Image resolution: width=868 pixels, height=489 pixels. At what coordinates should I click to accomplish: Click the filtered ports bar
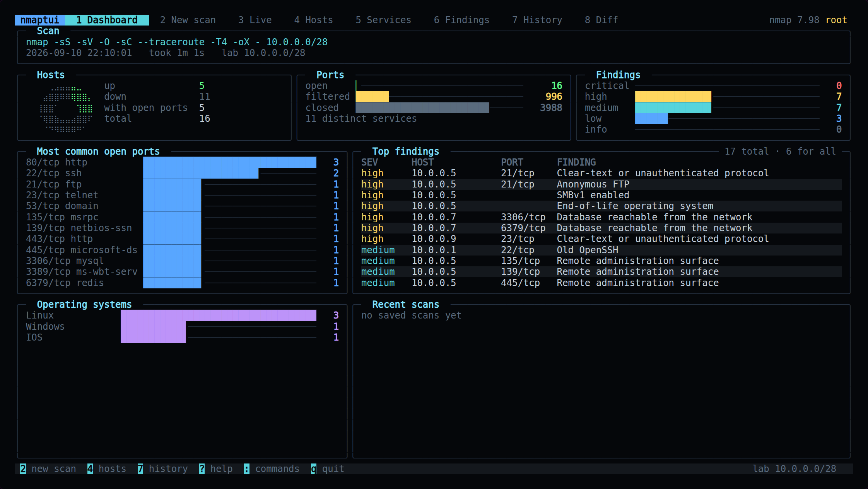[x=372, y=97]
